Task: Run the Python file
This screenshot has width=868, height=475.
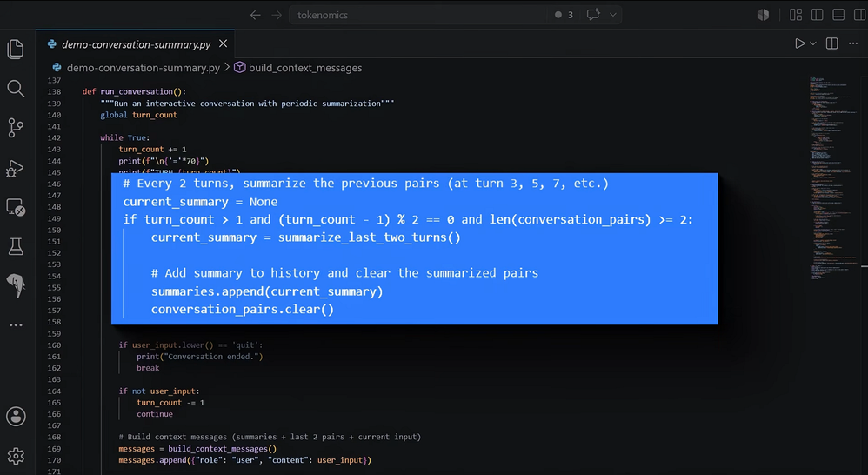Action: [x=799, y=43]
